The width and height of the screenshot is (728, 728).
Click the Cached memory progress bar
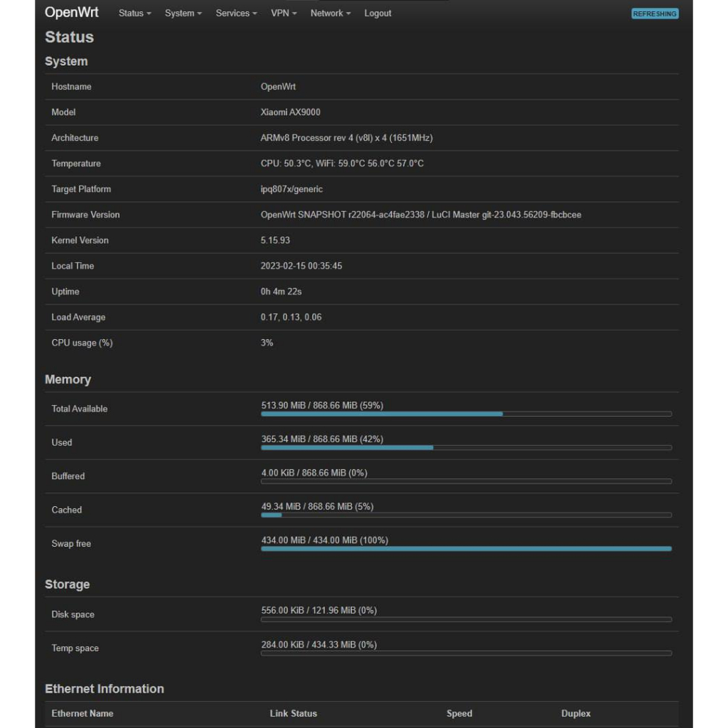point(466,515)
